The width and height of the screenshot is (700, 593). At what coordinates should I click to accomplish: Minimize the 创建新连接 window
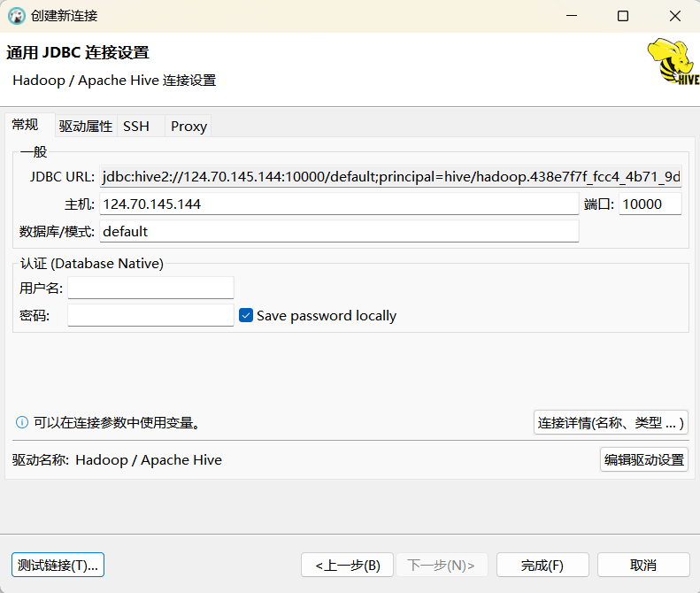click(x=572, y=16)
